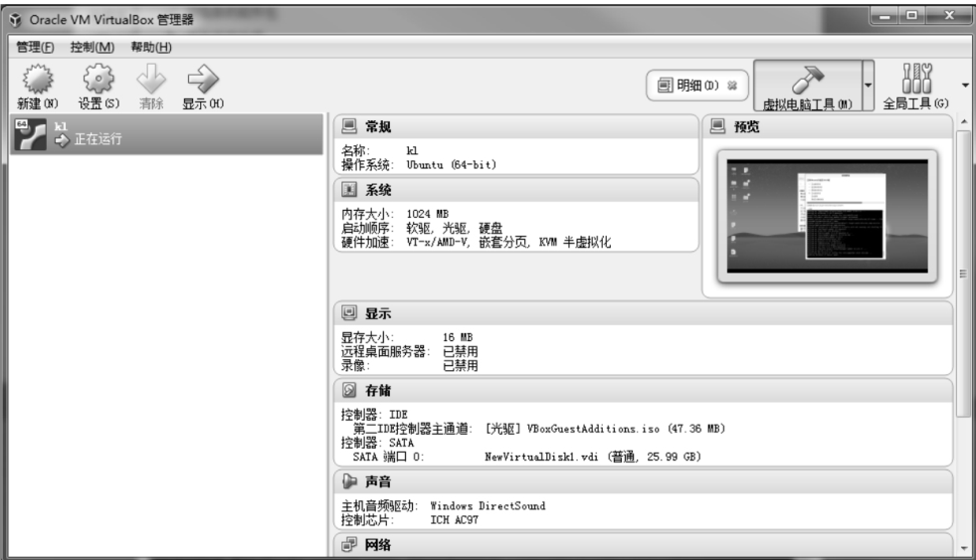Click the 操作系统 Ubuntu (64-bit) value
The height and width of the screenshot is (560, 976).
pos(452,165)
